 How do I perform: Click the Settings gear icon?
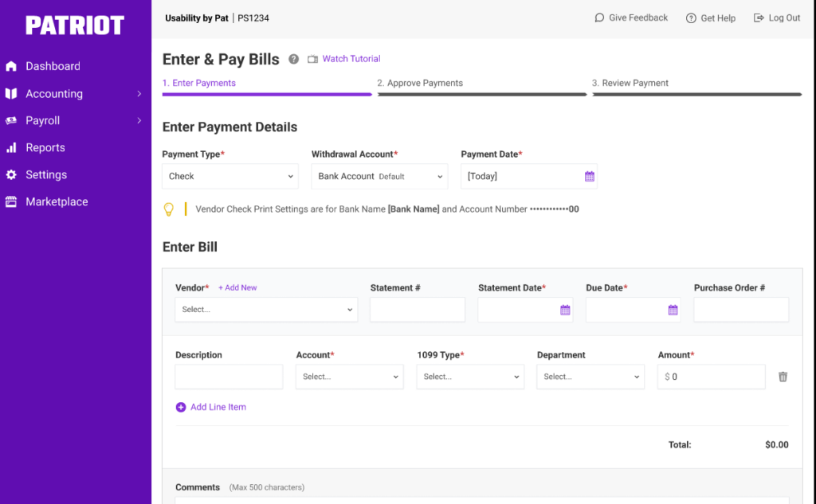(11, 174)
